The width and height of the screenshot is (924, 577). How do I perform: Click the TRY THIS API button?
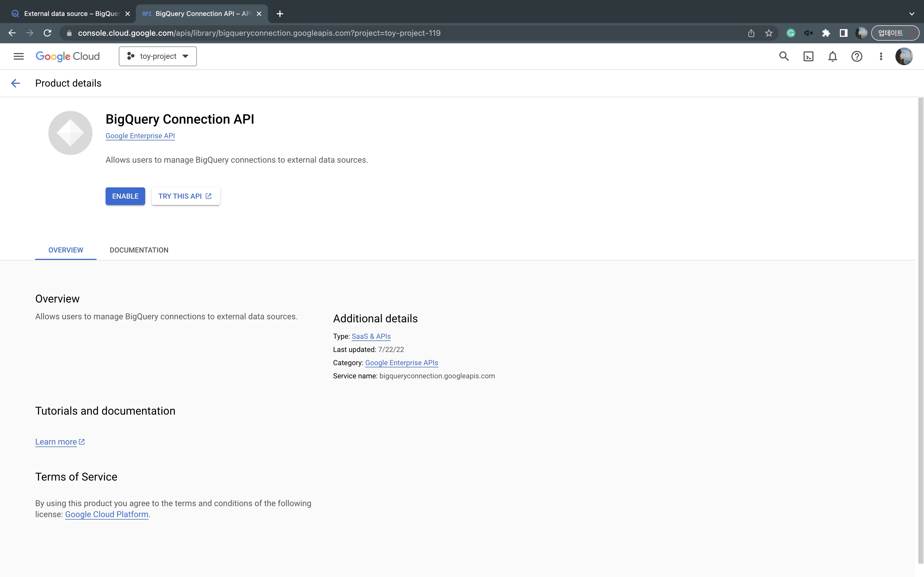pos(185,196)
